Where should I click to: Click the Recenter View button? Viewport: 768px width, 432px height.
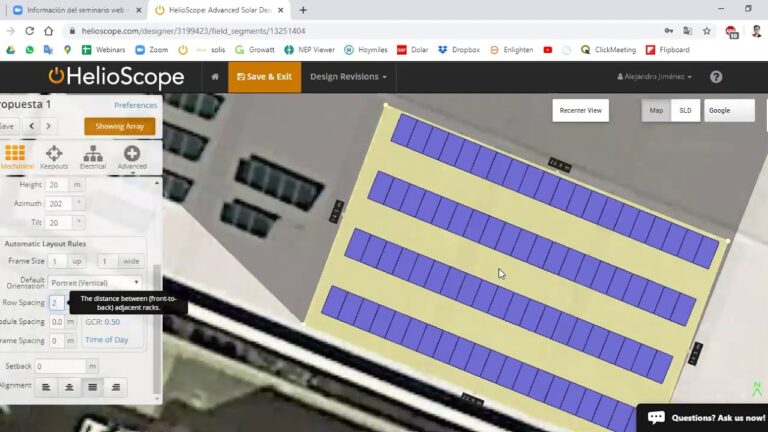click(x=580, y=111)
